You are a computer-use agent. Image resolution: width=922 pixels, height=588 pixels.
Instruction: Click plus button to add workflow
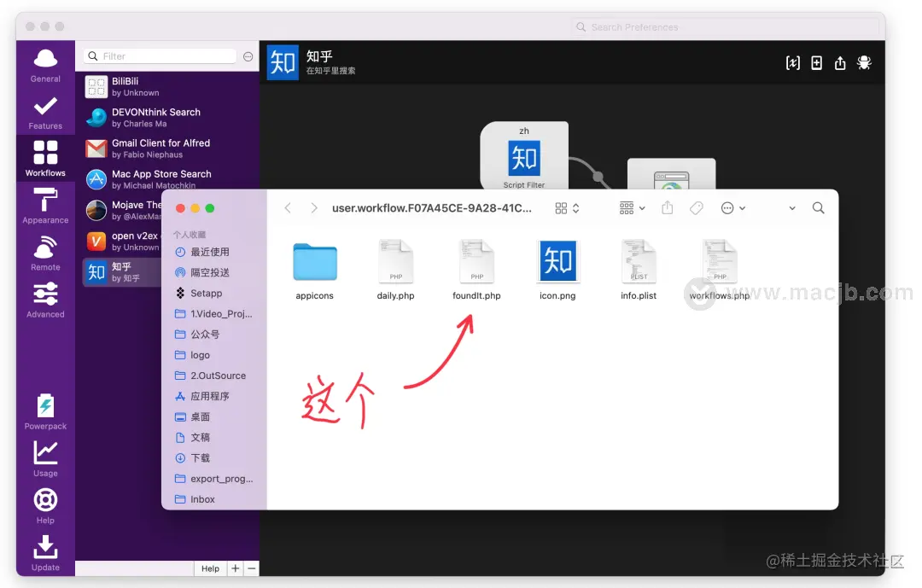[236, 568]
